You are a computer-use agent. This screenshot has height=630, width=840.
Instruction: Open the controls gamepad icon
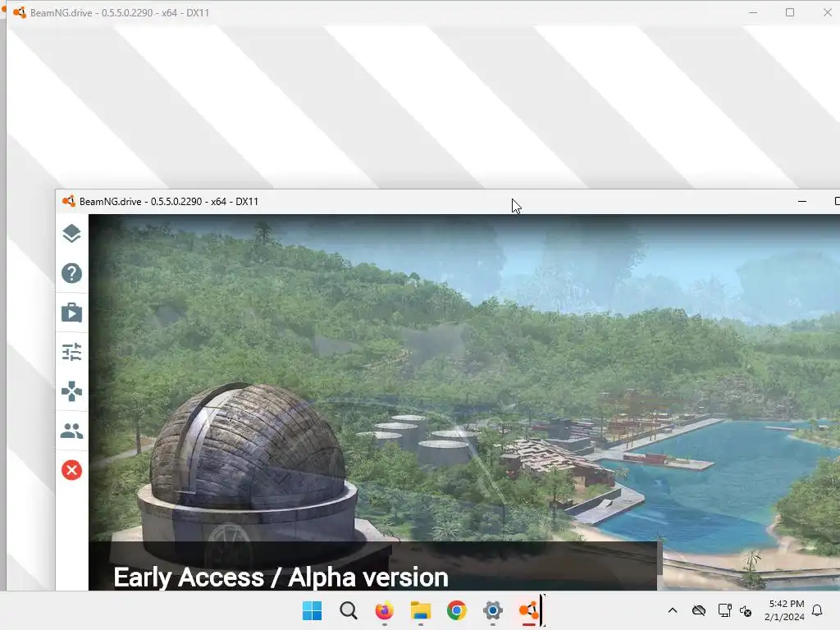71,391
